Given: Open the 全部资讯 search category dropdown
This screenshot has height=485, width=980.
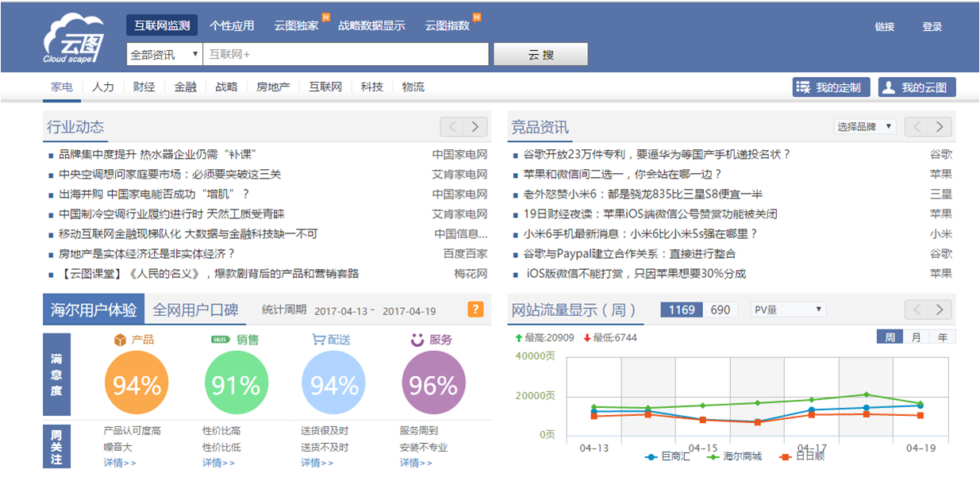Looking at the screenshot, I should (x=164, y=55).
